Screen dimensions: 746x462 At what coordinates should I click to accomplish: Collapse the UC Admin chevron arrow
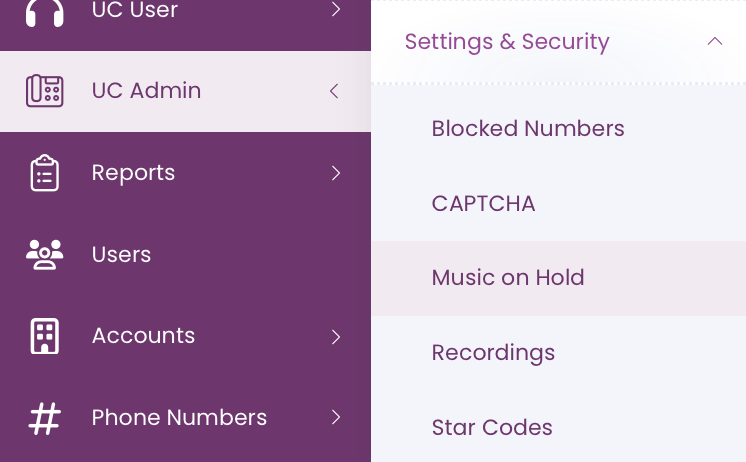(x=334, y=91)
